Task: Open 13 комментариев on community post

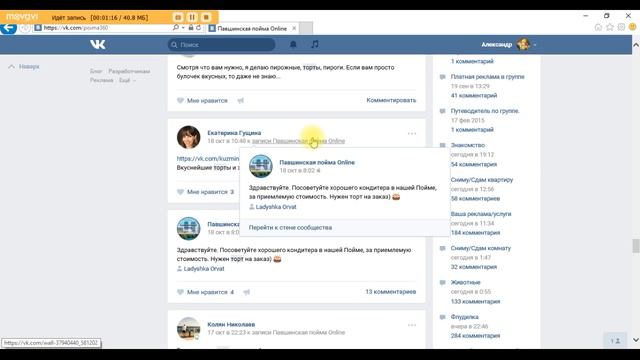Action: click(x=391, y=291)
